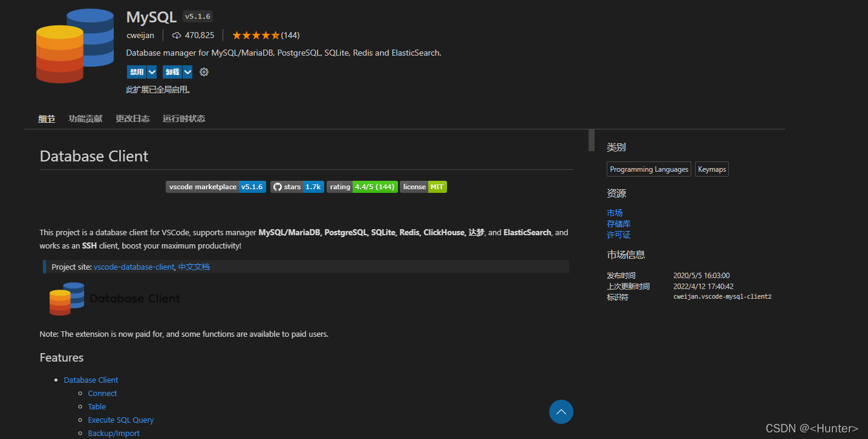Expand the 禁用 dropdown arrow
Viewport: 868px width, 439px height.
[152, 72]
